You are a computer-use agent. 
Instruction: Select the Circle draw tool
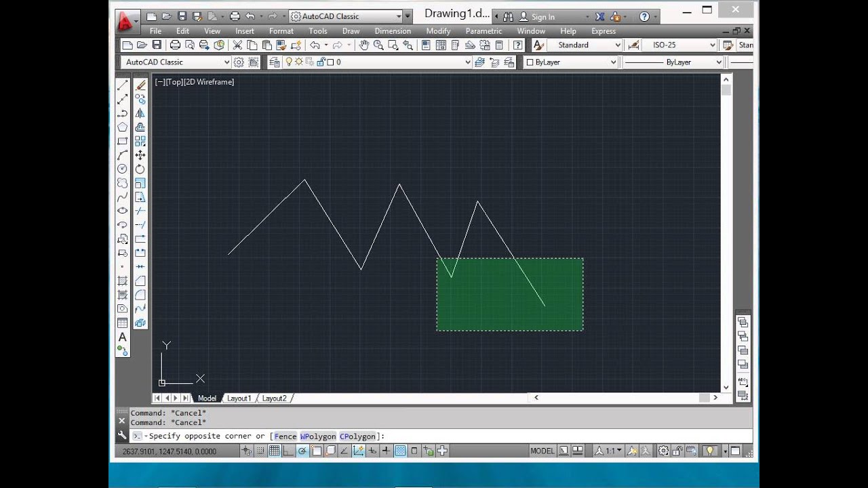(123, 169)
